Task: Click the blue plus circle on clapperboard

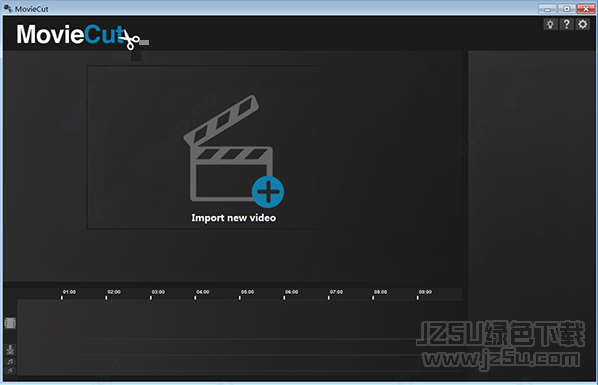Action: coord(268,192)
